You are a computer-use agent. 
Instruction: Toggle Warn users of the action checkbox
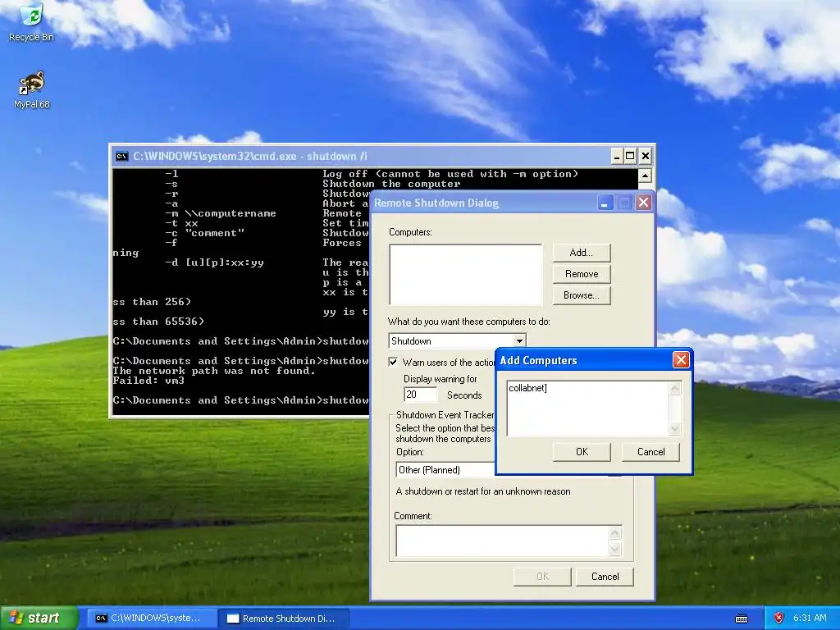click(393, 362)
